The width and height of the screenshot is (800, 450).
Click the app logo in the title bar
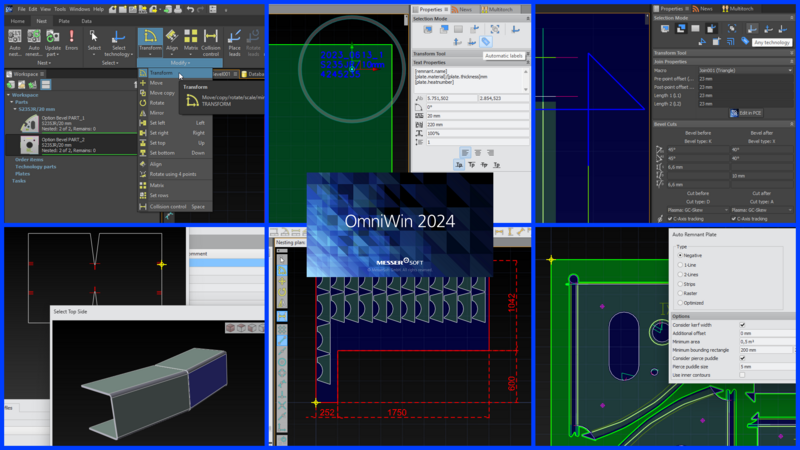9,9
